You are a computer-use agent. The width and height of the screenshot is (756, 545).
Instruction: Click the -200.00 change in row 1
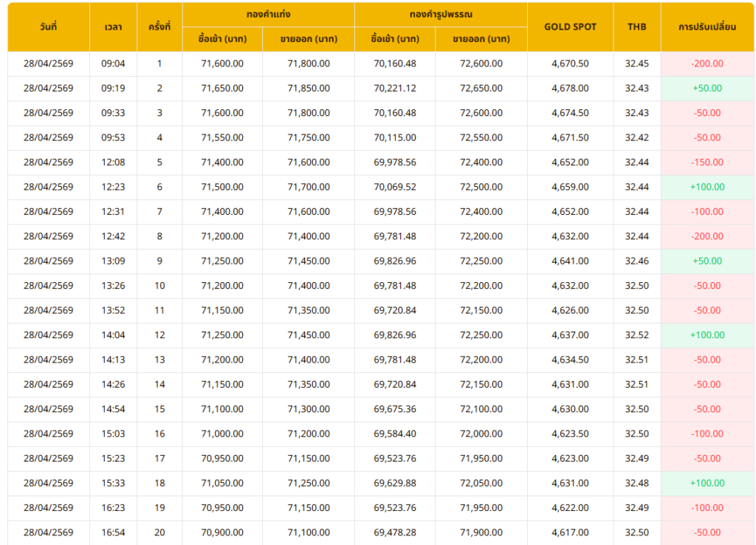pyautogui.click(x=707, y=64)
